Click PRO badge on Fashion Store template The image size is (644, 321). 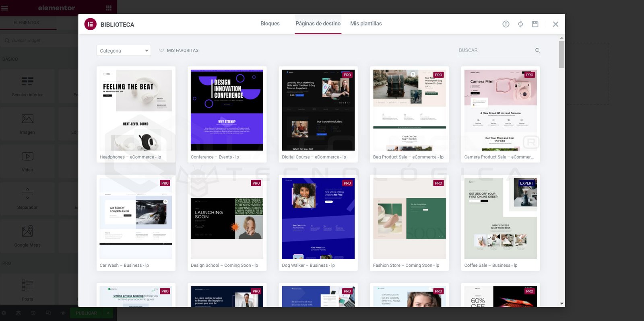click(438, 183)
